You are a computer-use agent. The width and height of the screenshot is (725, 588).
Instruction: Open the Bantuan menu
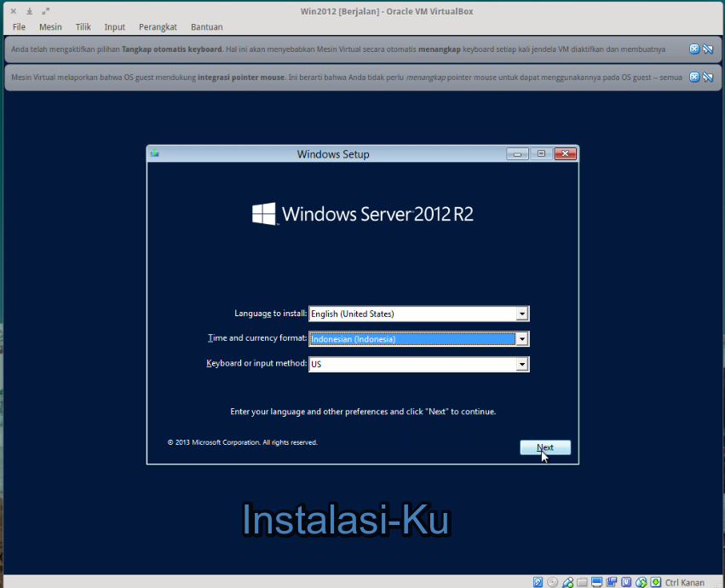coord(206,26)
